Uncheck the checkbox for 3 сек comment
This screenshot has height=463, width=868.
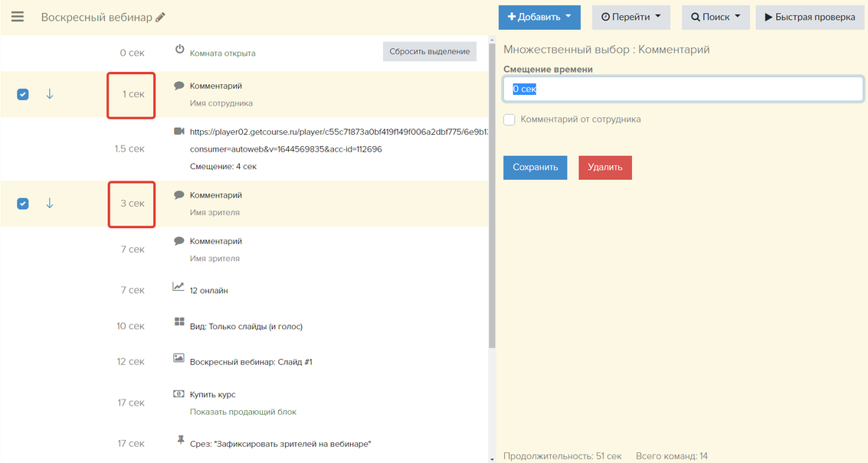(23, 204)
